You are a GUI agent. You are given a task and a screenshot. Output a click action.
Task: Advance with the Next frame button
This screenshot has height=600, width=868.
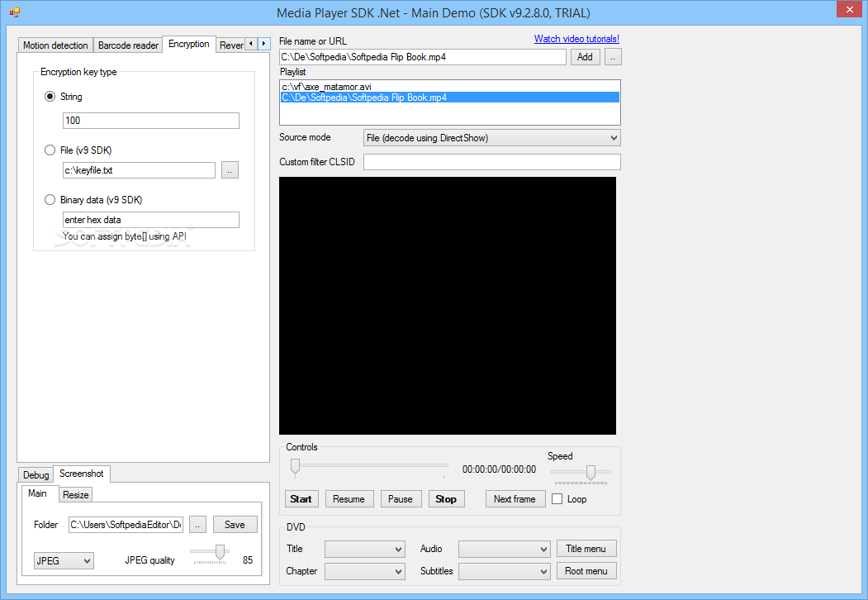(515, 499)
